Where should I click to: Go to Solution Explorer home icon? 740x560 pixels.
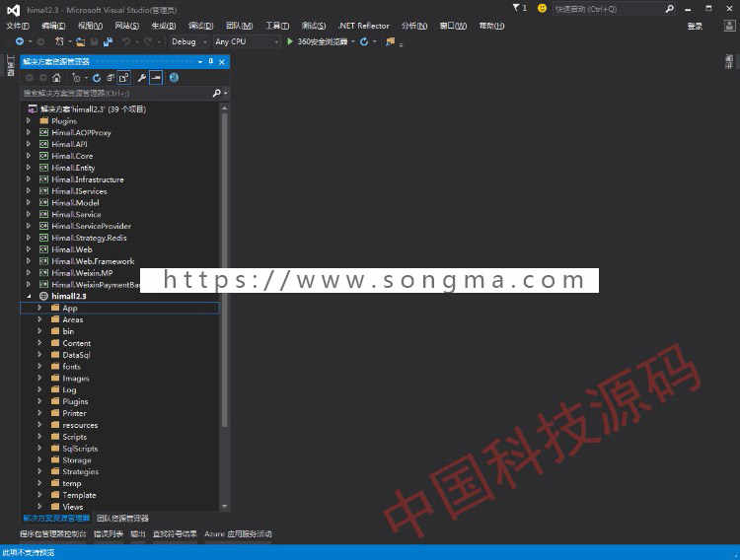click(x=56, y=78)
